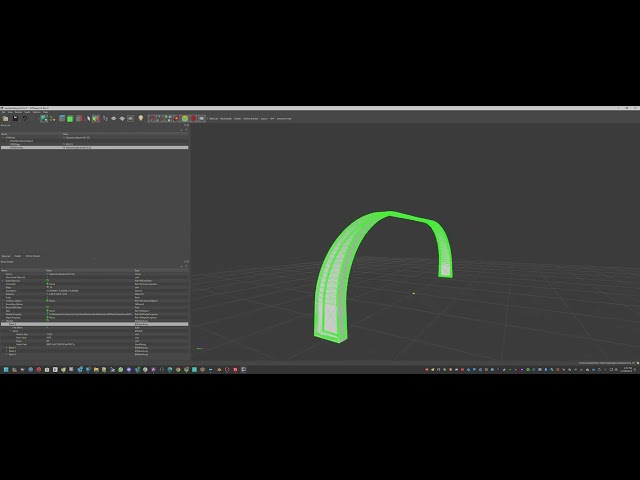The height and width of the screenshot is (480, 640).
Task: Follow the Collision Object green link arrow
Action: pyautogui.click(x=47, y=301)
